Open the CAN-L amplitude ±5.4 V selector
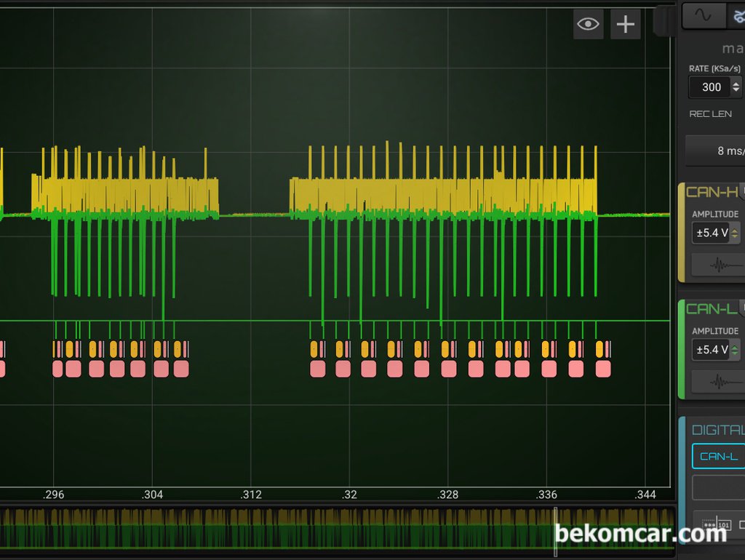Viewport: 745px width, 560px height. (717, 350)
